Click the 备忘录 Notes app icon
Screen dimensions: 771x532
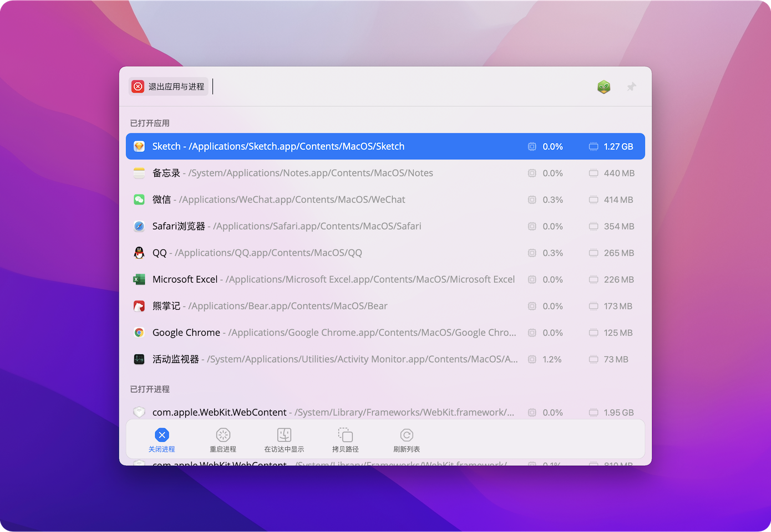(139, 173)
